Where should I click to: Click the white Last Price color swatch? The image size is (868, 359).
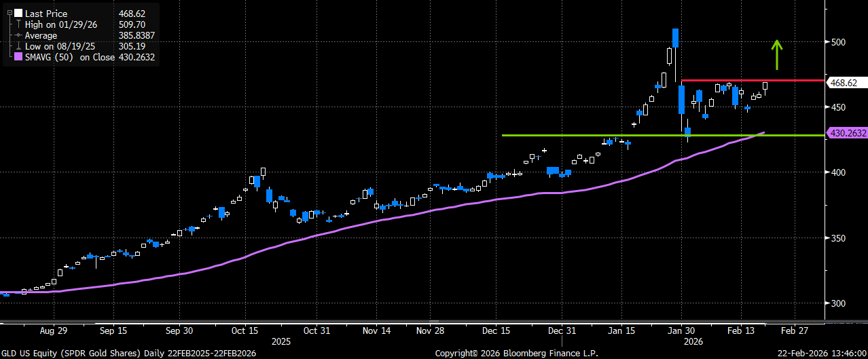[18, 13]
